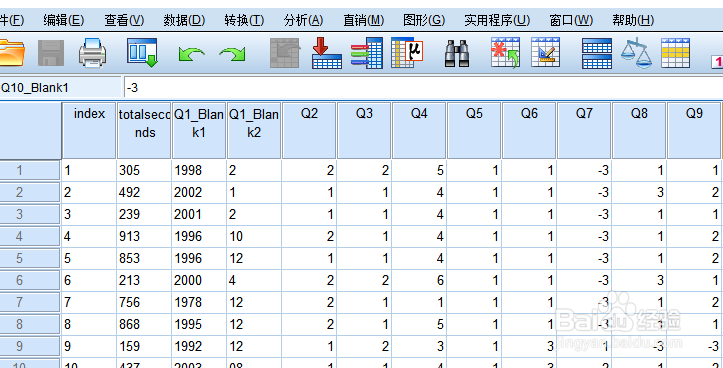Click Q1_Blank1 cell with value 1992
The width and height of the screenshot is (723, 368).
199,346
